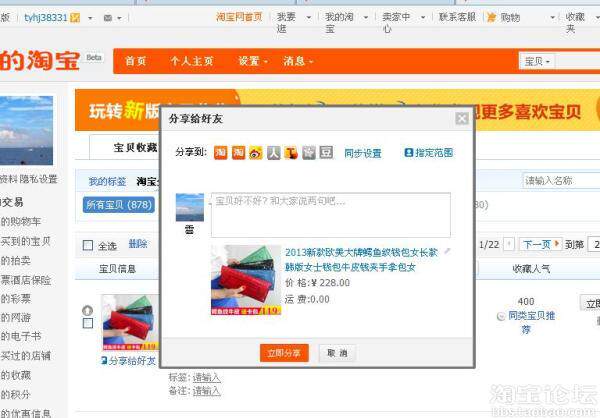600x418 pixels.
Task: Go to 首页 in orange navigation bar
Action: [135, 61]
